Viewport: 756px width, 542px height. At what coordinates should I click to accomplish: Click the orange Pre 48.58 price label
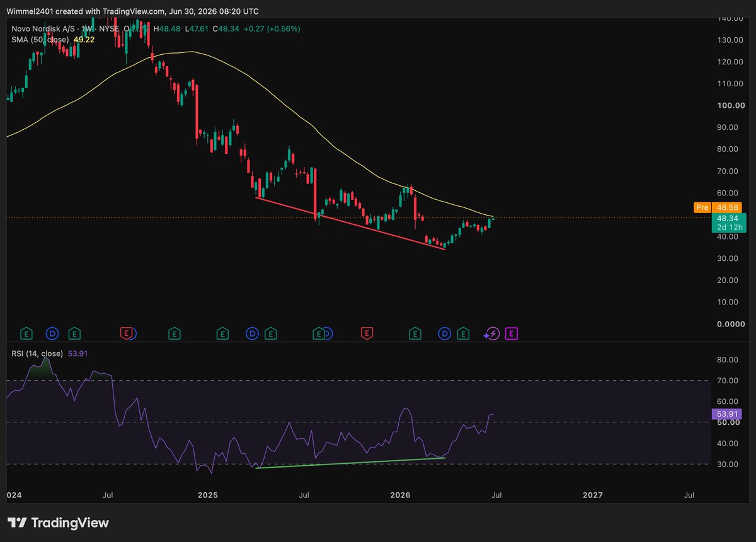click(x=717, y=207)
